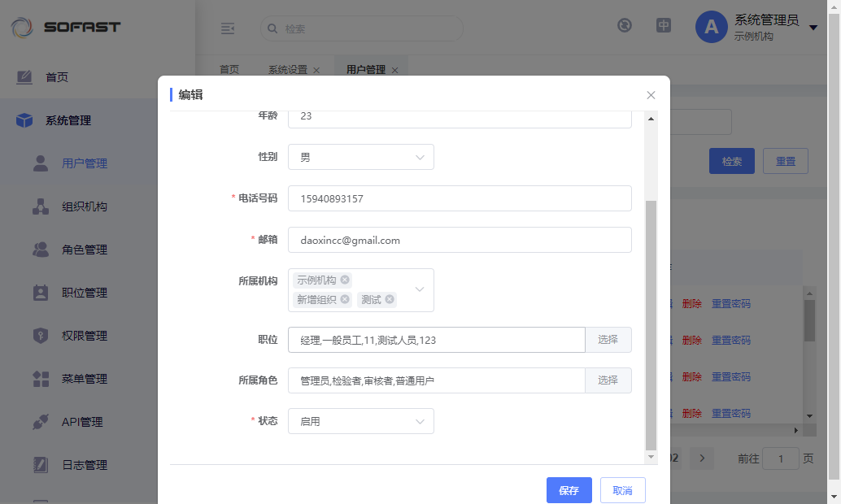Image resolution: width=841 pixels, height=504 pixels.
Task: Click the 系统管理员 avatar icon
Action: (711, 28)
